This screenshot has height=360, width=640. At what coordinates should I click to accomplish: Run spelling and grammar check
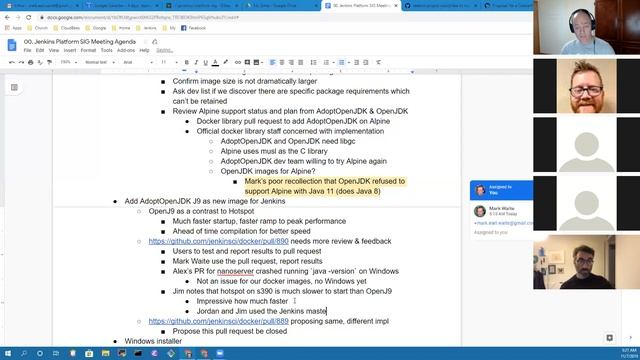(x=40, y=62)
